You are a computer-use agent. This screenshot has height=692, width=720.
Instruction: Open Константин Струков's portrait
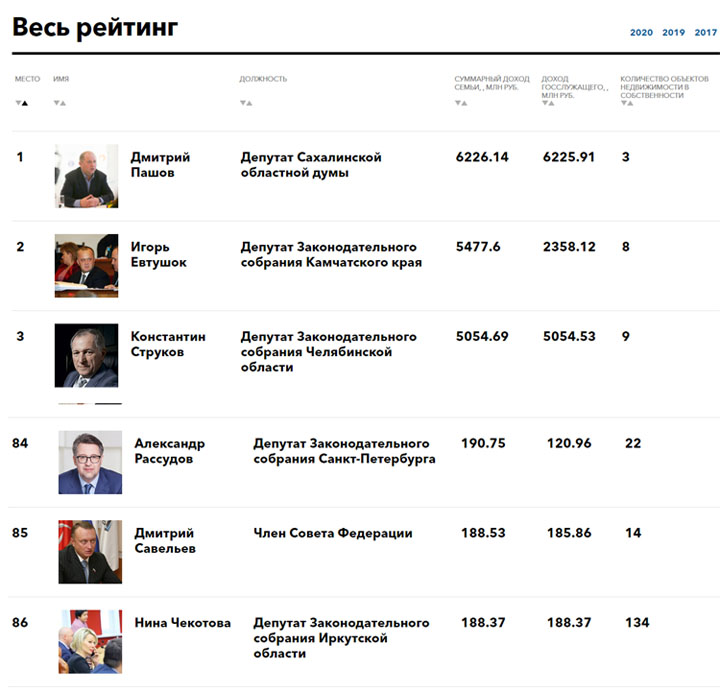pos(86,355)
